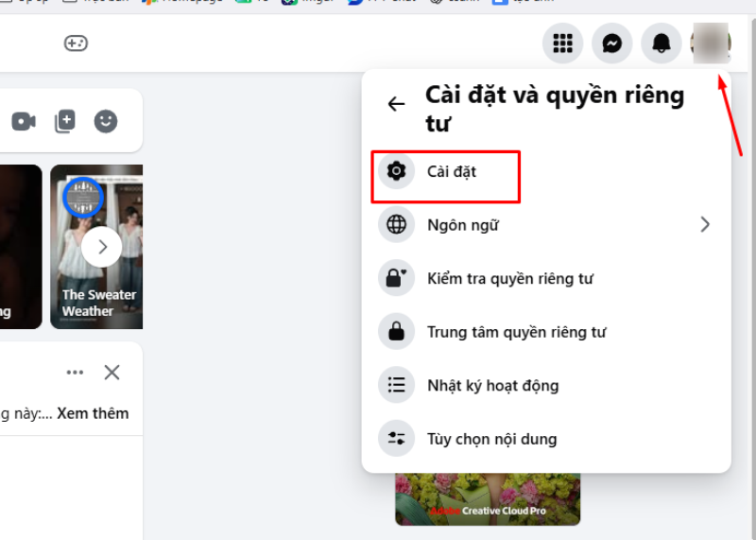The image size is (756, 540).
Task: Open post options with the three-dot icon
Action: [x=75, y=372]
